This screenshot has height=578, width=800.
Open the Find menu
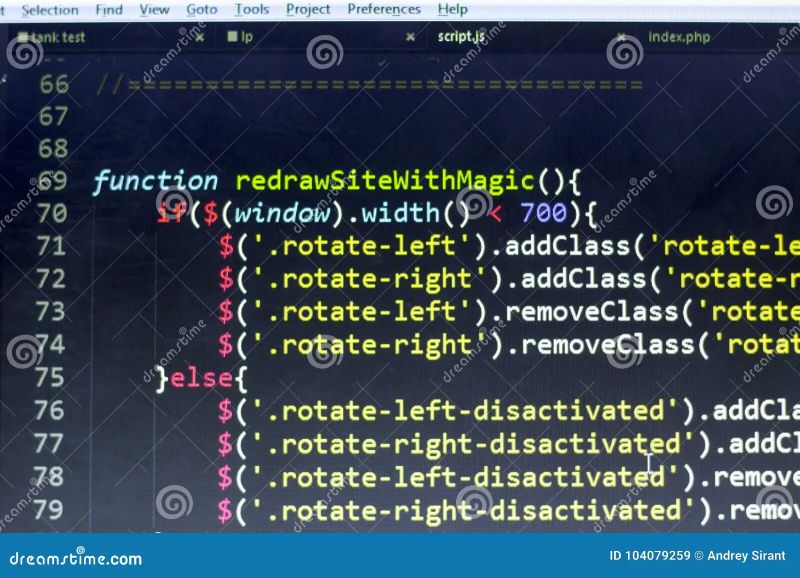click(x=108, y=9)
